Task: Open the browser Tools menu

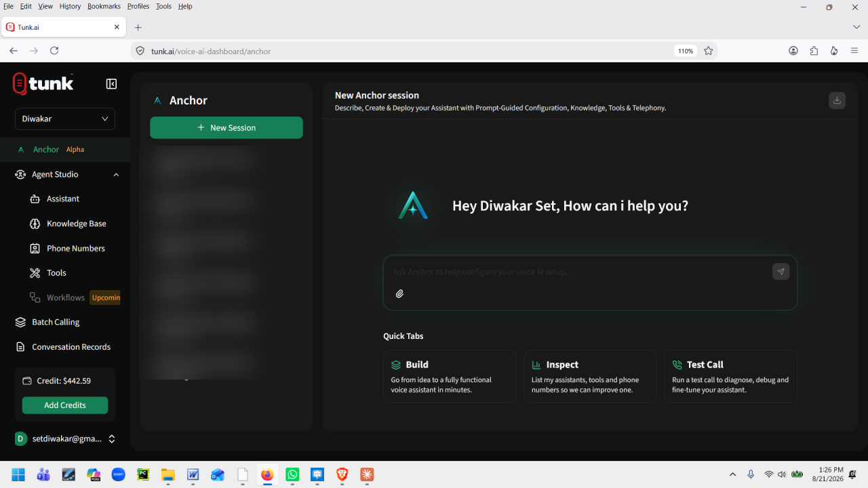Action: (x=163, y=6)
